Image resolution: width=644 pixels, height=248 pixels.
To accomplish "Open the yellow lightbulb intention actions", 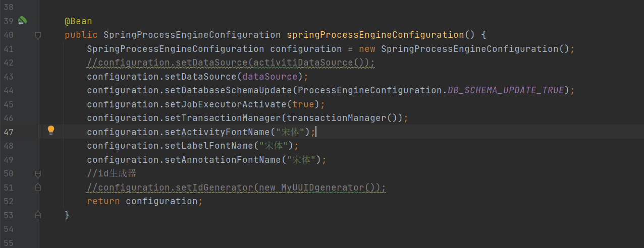I will (x=51, y=131).
